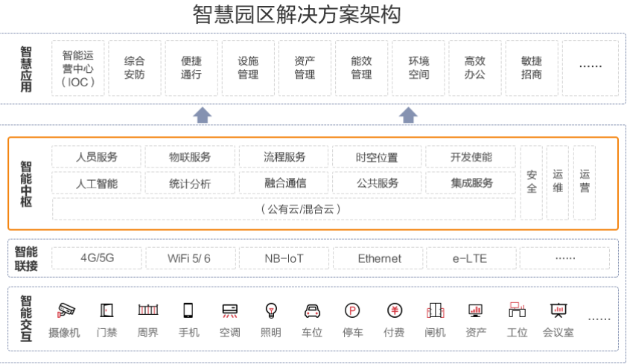Click the camera (摄像机) icon
Image resolution: width=627 pixels, height=364 pixels.
coord(66,310)
